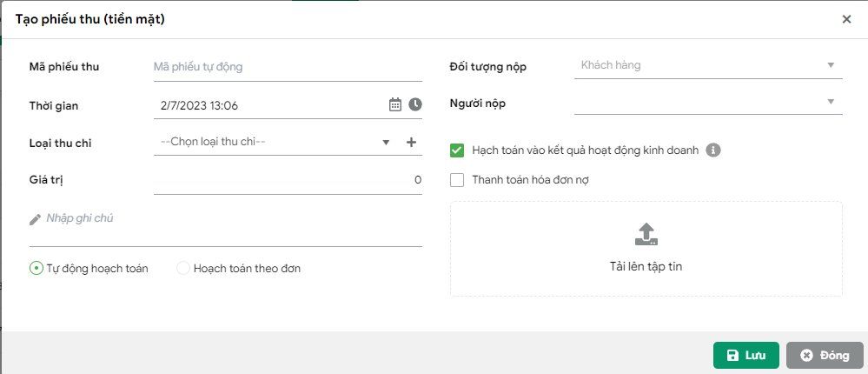Click the pencil note icon

point(35,219)
